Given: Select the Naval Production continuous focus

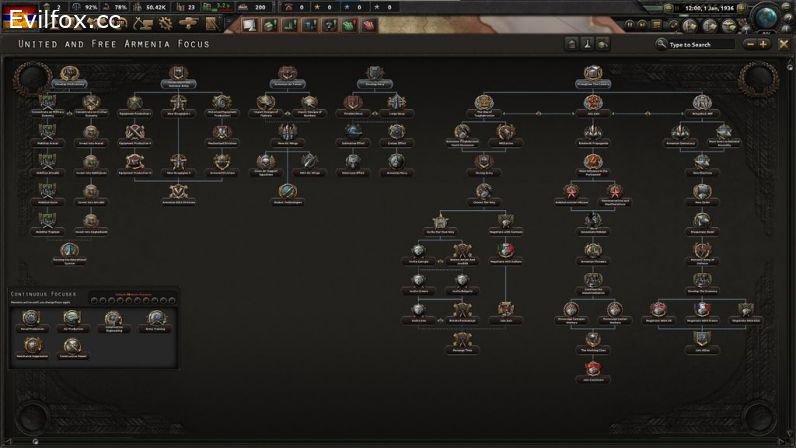Looking at the screenshot, I should click(30, 317).
